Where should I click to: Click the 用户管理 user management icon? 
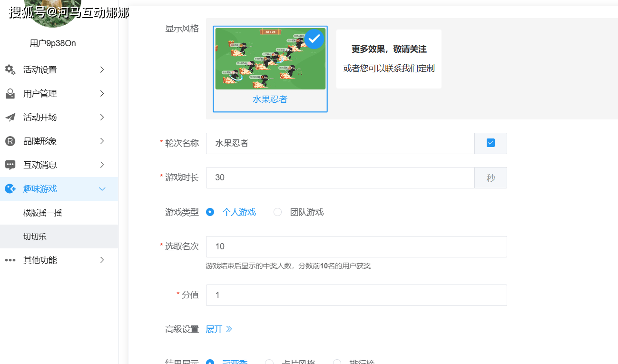(x=10, y=93)
